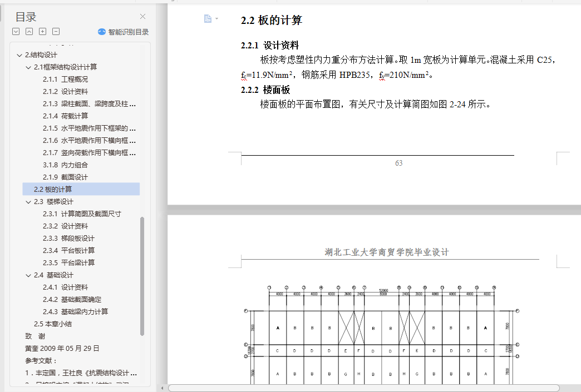Click the collapse-all up-arrow icon in 目录 toolbar
This screenshot has width=581, height=392.
(x=29, y=32)
